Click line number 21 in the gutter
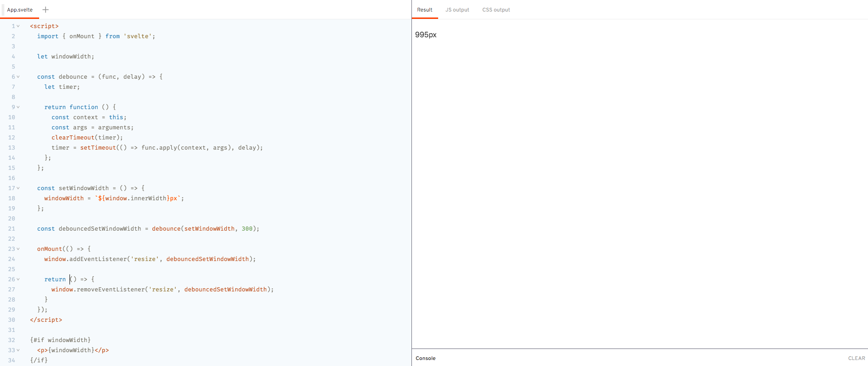The image size is (868, 366). click(x=12, y=229)
